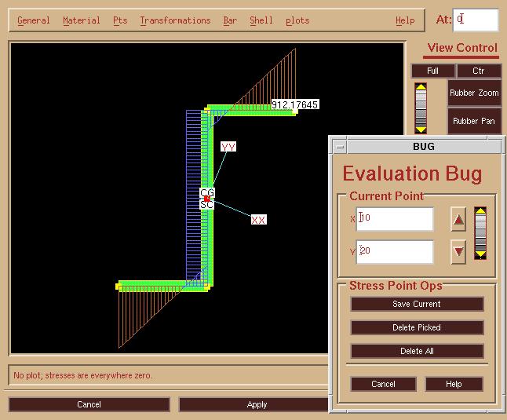Focus the X coordinate input field
Viewport: 507px width, 420px height.
click(x=395, y=219)
